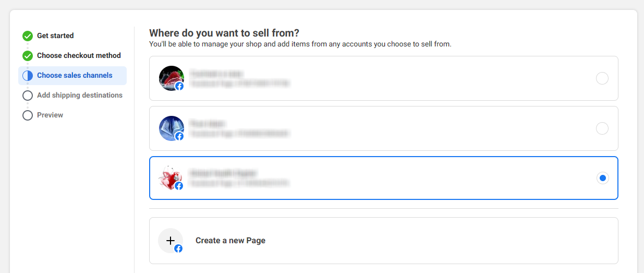
Task: Click the blue book page avatar
Action: (x=171, y=128)
